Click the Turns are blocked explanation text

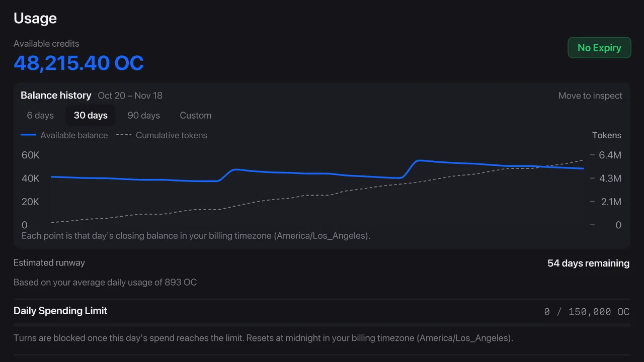(x=263, y=338)
